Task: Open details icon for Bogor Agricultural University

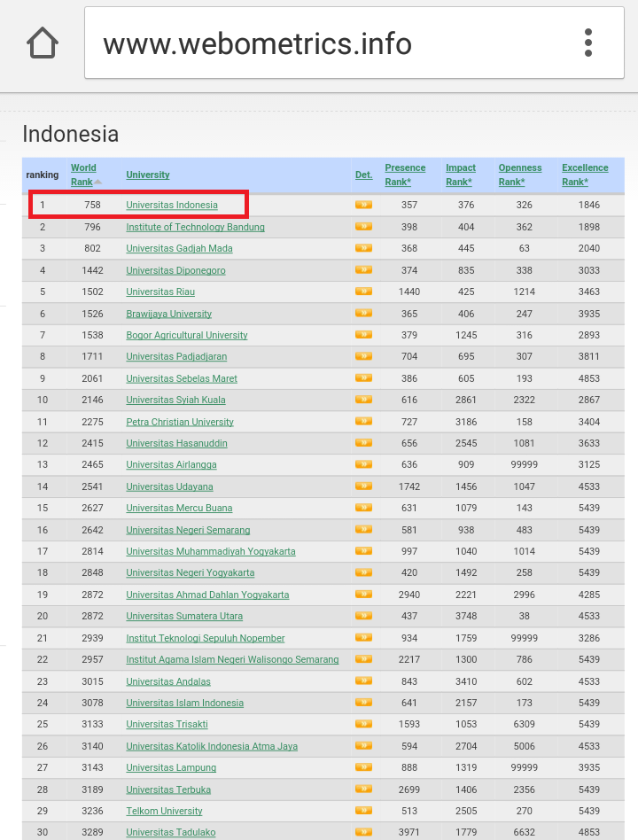Action: pos(363,335)
